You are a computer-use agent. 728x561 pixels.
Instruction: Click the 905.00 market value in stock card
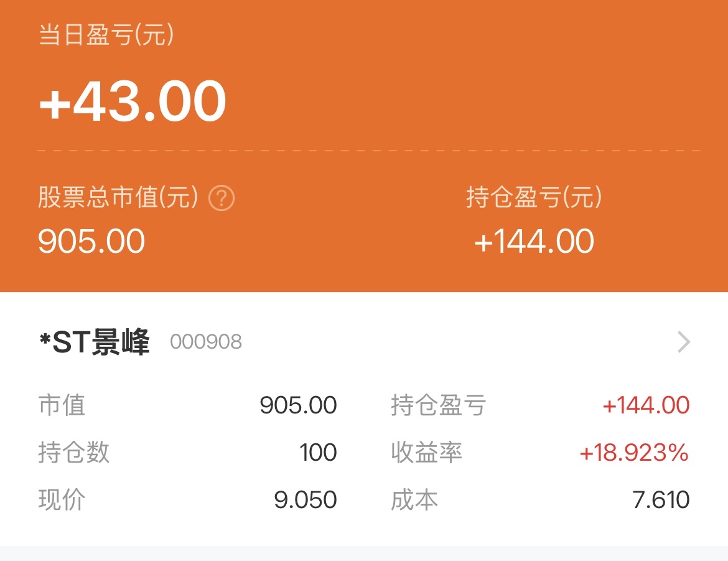(x=298, y=405)
